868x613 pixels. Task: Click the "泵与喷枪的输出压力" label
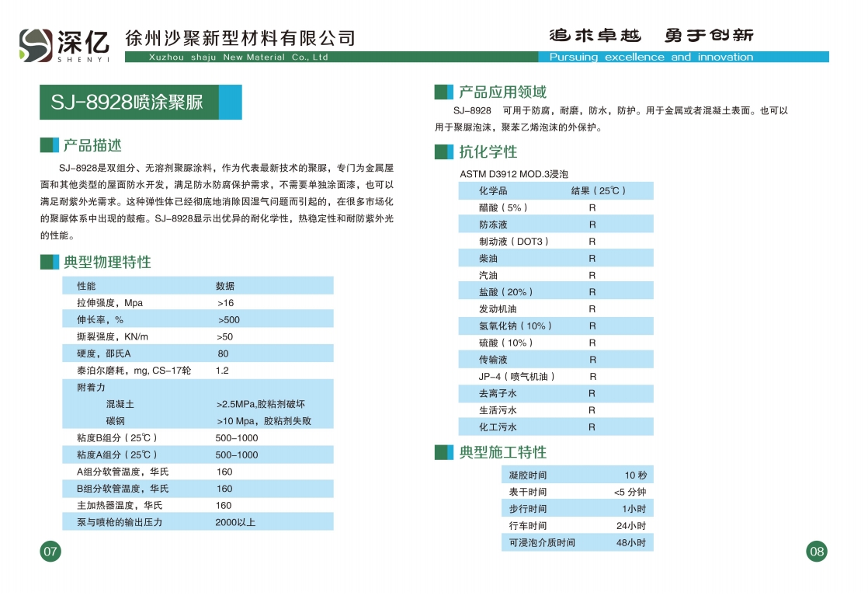(x=120, y=522)
